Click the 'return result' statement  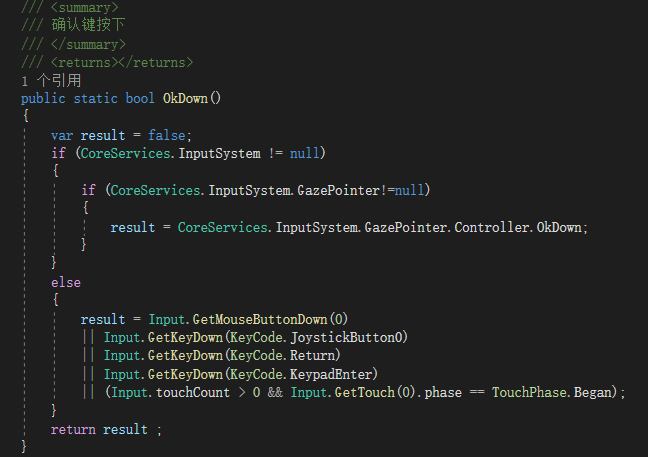pos(99,430)
